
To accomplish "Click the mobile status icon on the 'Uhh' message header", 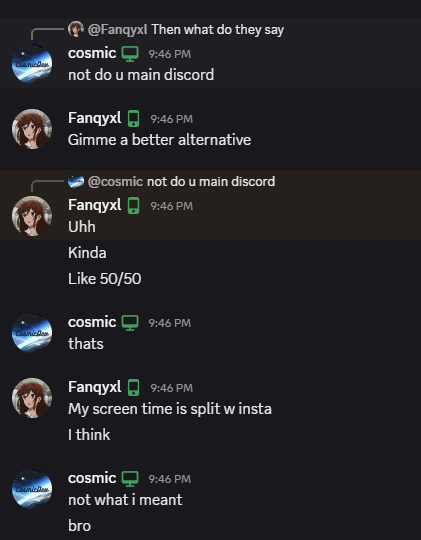I will pyautogui.click(x=134, y=206).
